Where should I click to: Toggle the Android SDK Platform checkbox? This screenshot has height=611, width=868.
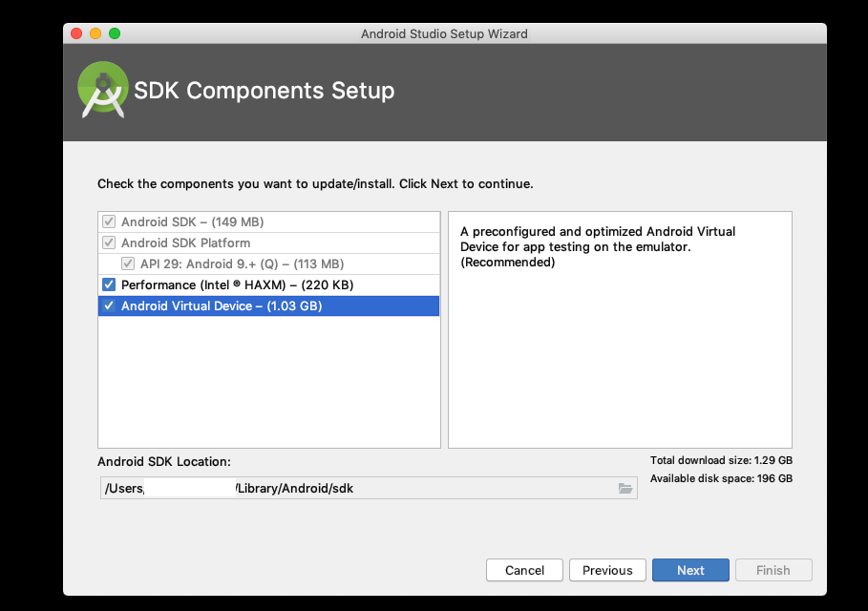point(109,242)
